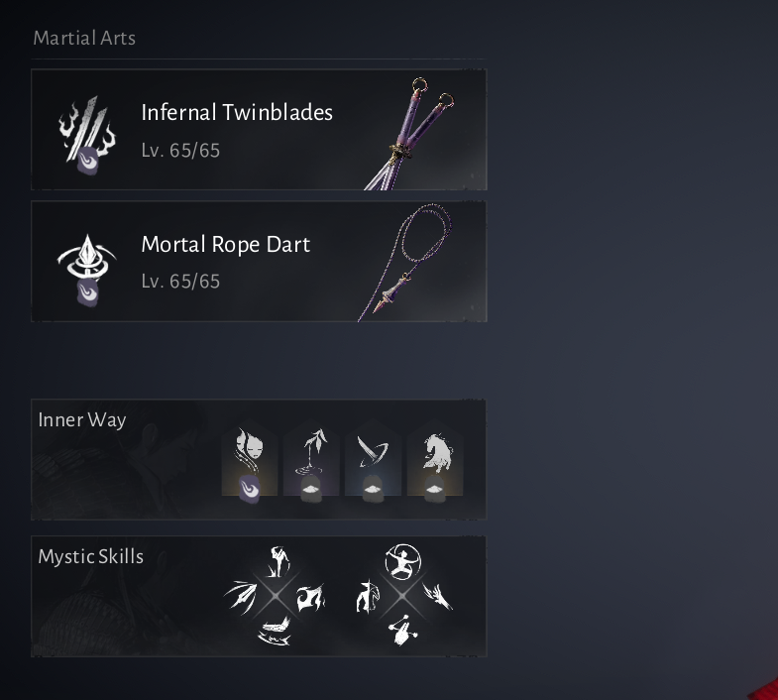Choose the dripping willow leaf Inner Way slot
This screenshot has width=778, height=700.
(x=311, y=457)
